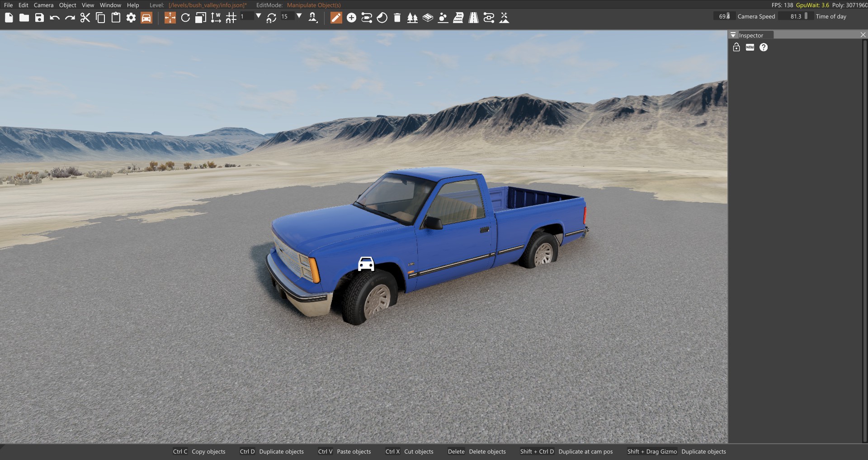Click the level path /levels/bush_valley/info.json
The width and height of the screenshot is (868, 460).
207,5
